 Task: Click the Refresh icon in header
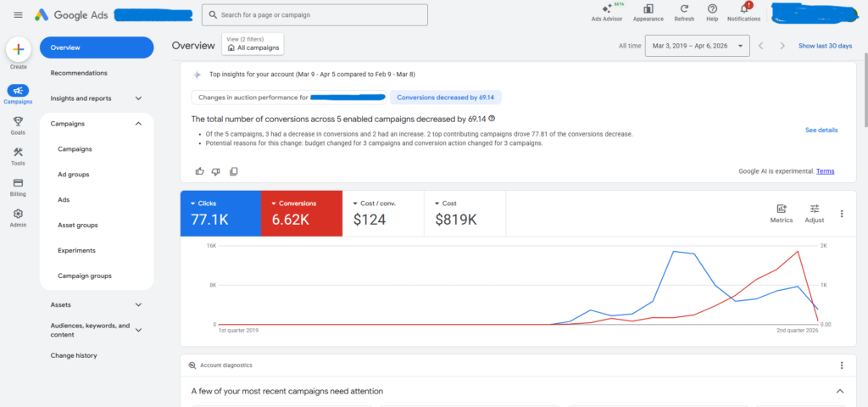coord(683,9)
